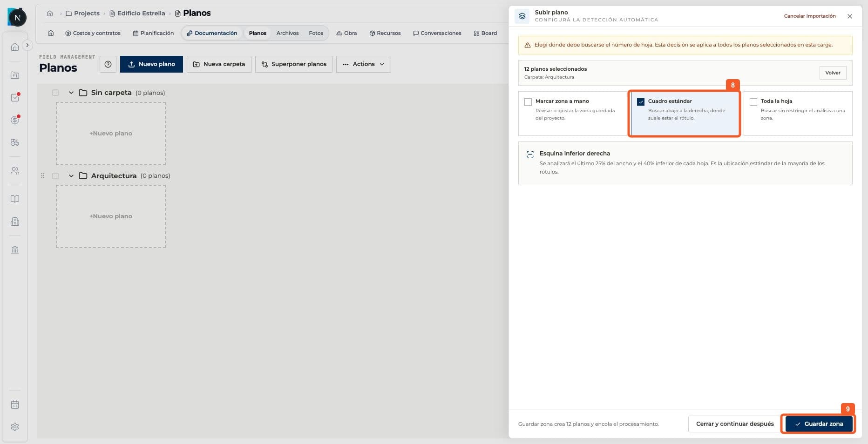Open the dollar coin icon in sidebar

click(x=15, y=120)
